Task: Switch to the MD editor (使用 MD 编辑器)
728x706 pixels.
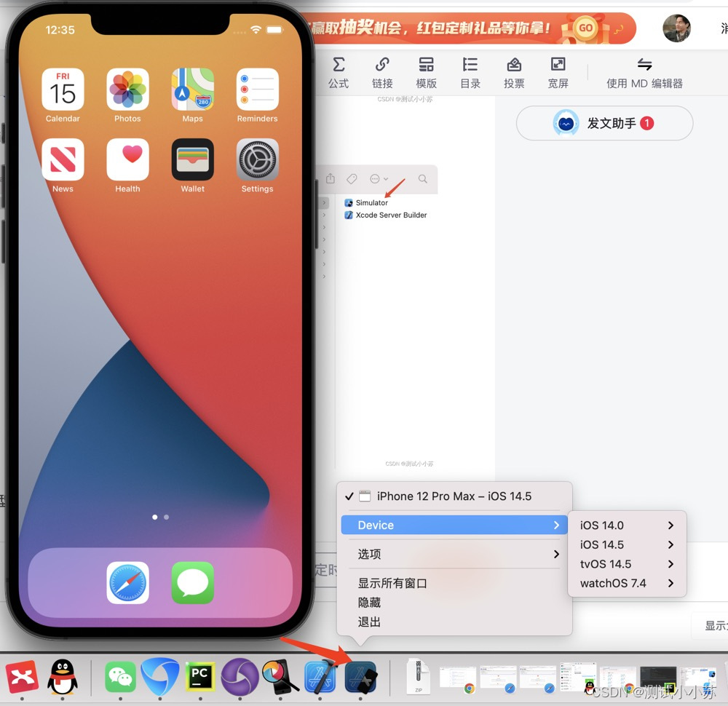Action: (x=644, y=73)
